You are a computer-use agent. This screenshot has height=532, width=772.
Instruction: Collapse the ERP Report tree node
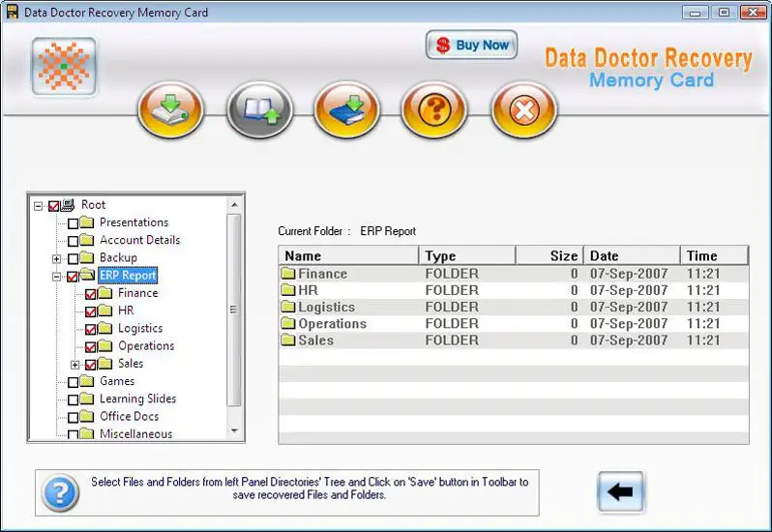coord(57,277)
